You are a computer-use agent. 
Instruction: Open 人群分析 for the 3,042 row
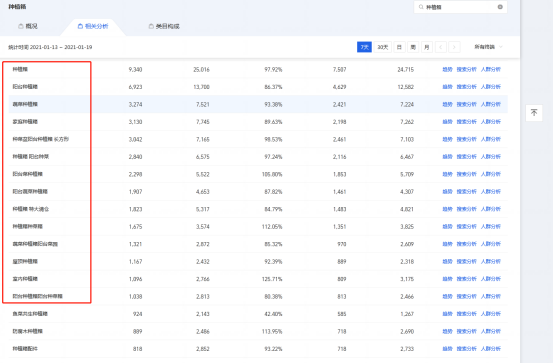[491, 139]
